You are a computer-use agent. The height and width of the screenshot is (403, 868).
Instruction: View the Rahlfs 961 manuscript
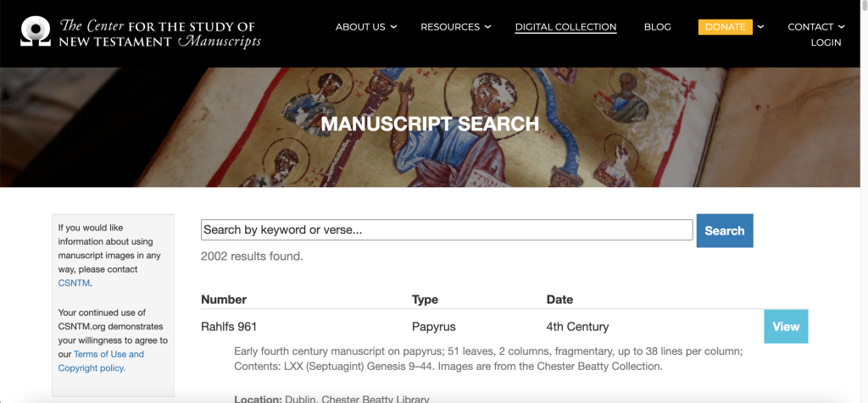click(786, 327)
